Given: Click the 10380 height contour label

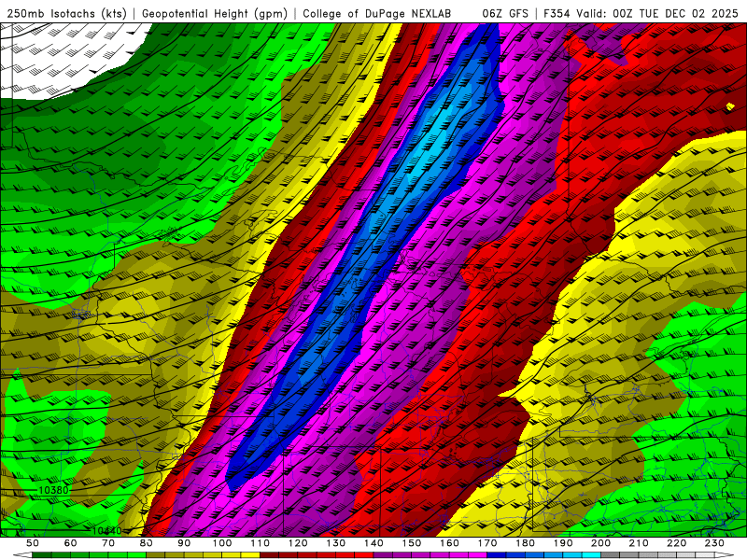Looking at the screenshot, I should (x=53, y=490).
